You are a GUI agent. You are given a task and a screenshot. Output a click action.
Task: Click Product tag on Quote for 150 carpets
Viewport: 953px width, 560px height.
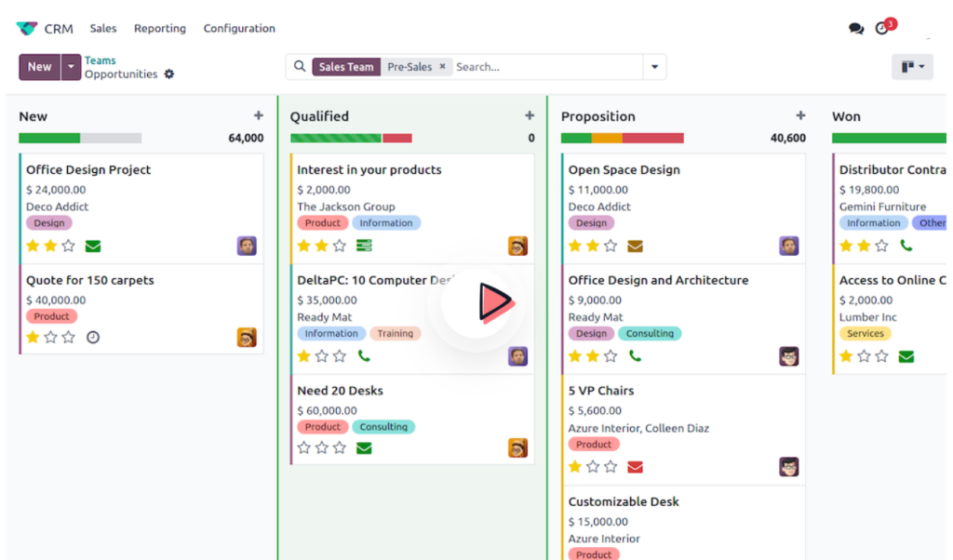tap(52, 316)
